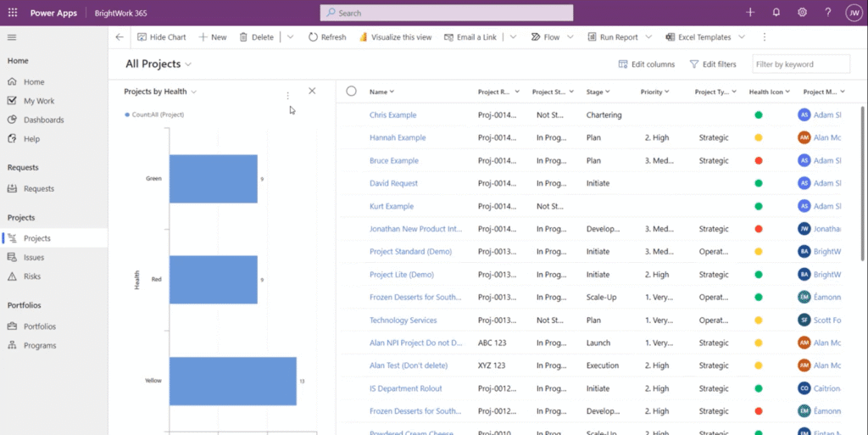Select Risks in the left navigation
868x435 pixels.
point(32,276)
